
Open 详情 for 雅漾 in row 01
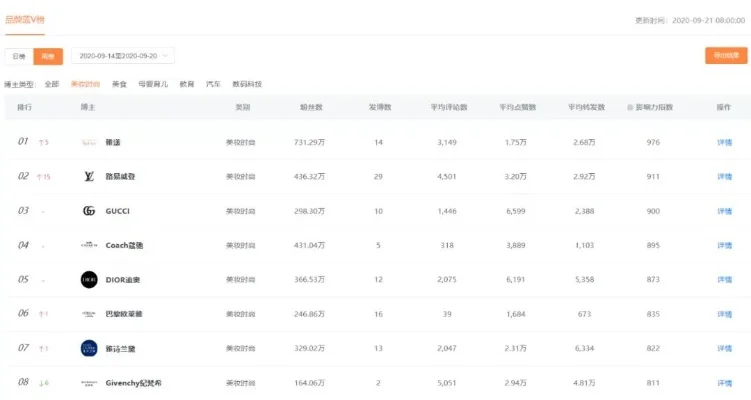pyautogui.click(x=724, y=142)
